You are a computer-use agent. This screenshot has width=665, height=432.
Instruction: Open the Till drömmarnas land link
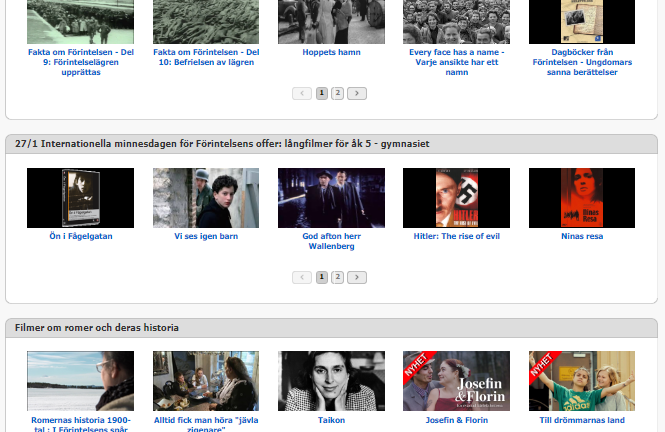click(x=582, y=420)
